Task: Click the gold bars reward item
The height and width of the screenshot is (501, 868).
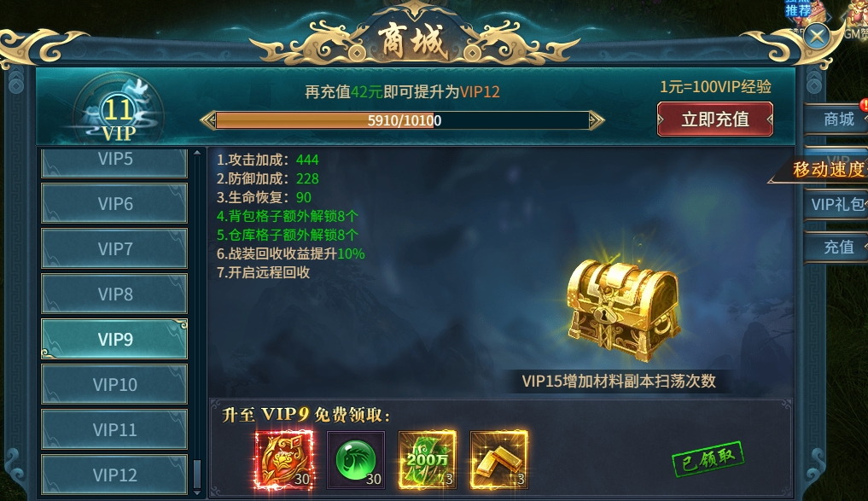Action: [x=498, y=460]
